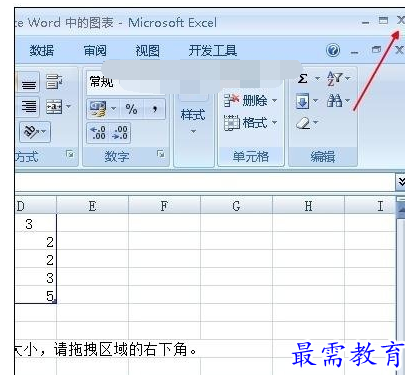This screenshot has width=413, height=386.
Task: Expand the formula bar chevron
Action: tap(401, 182)
